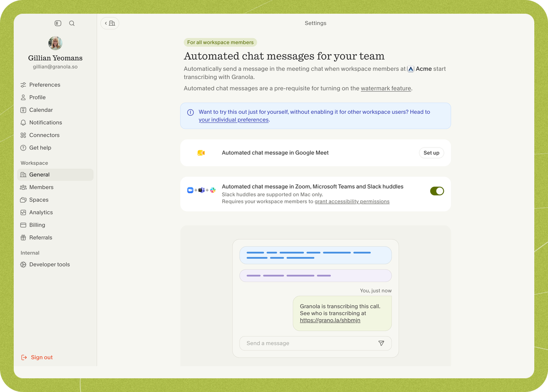Click the Billing card icon

click(x=23, y=225)
